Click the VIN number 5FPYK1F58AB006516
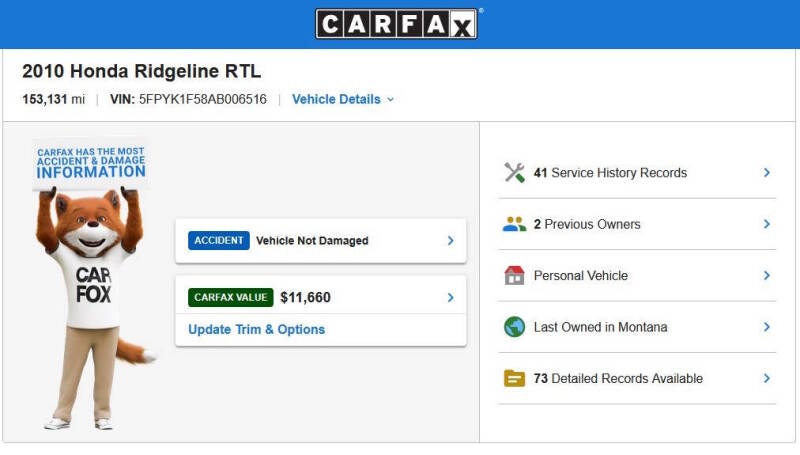The height and width of the screenshot is (455, 800). click(203, 99)
